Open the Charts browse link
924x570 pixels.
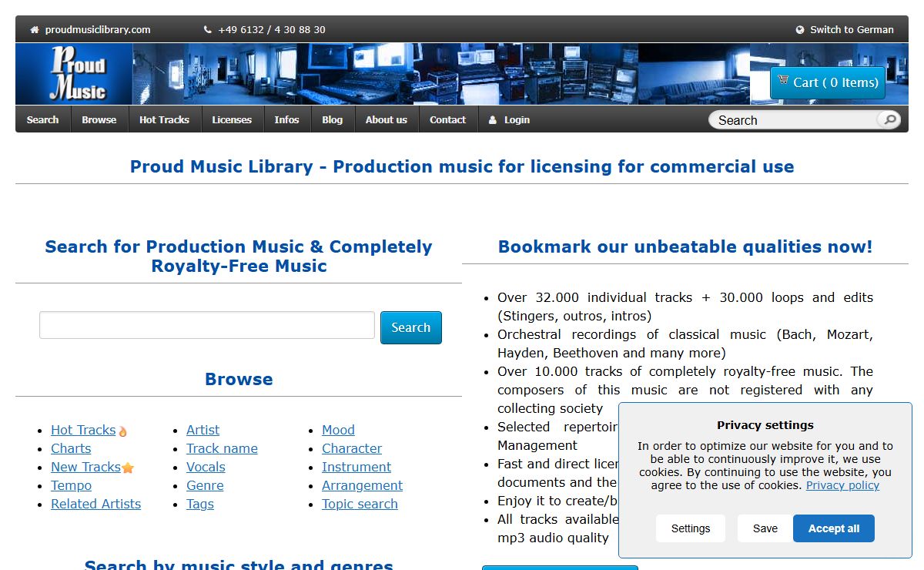coord(71,448)
